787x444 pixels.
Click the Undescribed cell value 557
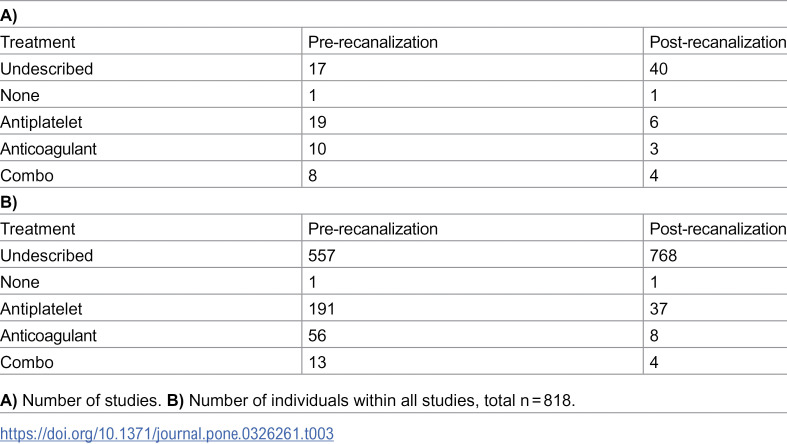(x=322, y=255)
